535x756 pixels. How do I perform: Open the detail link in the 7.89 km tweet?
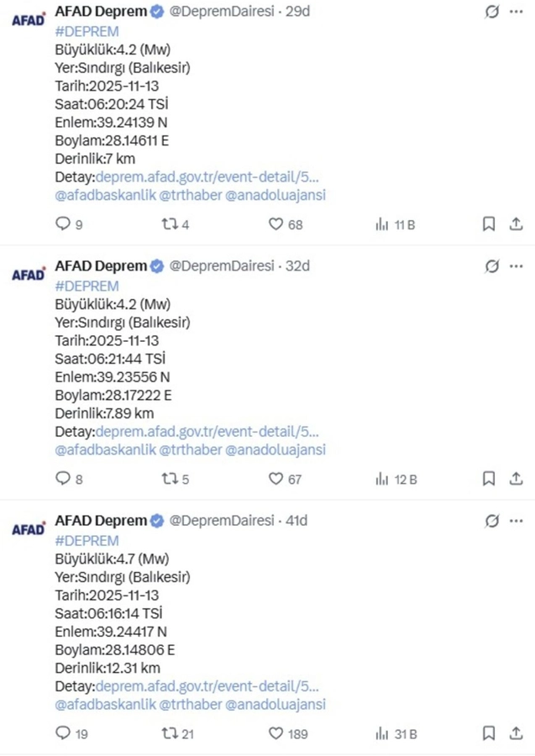207,431
